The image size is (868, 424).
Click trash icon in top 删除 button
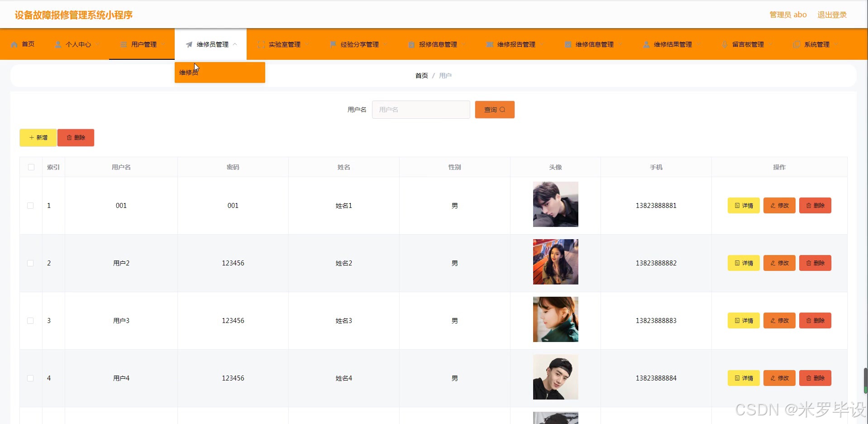coord(69,138)
